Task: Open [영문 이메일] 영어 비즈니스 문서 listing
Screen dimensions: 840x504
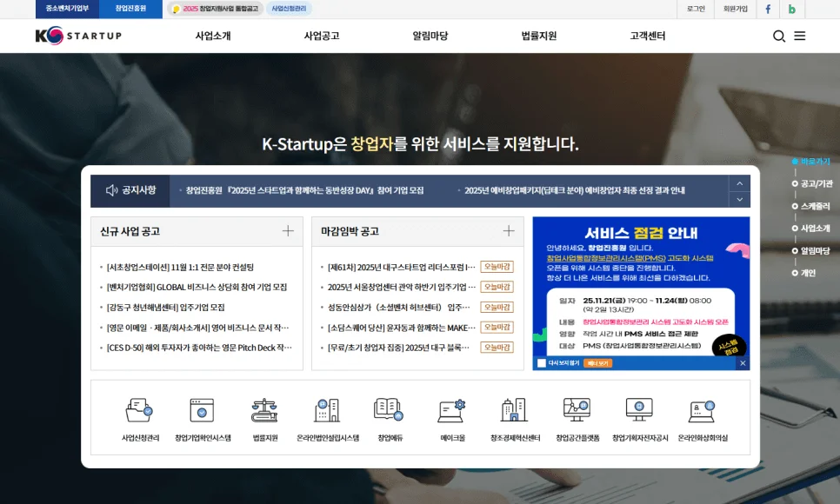Action: coord(197,328)
